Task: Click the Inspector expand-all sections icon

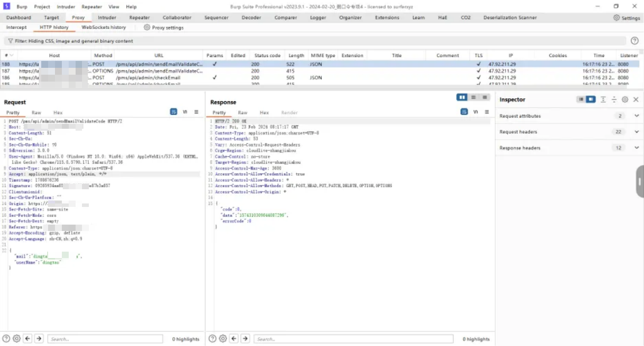Action: coord(603,99)
